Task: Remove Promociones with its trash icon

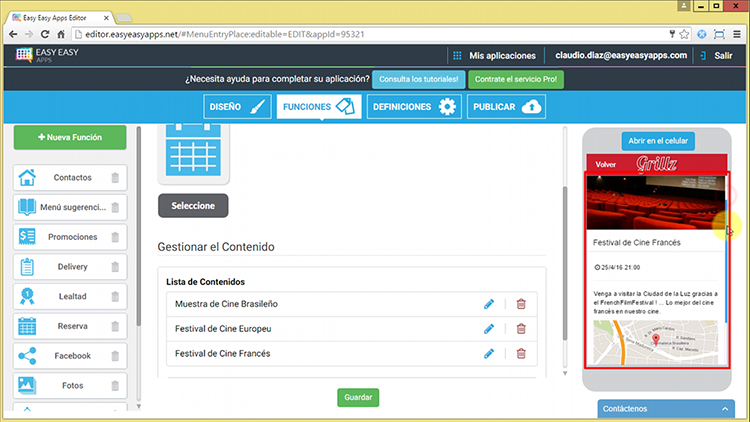Action: 115,237
